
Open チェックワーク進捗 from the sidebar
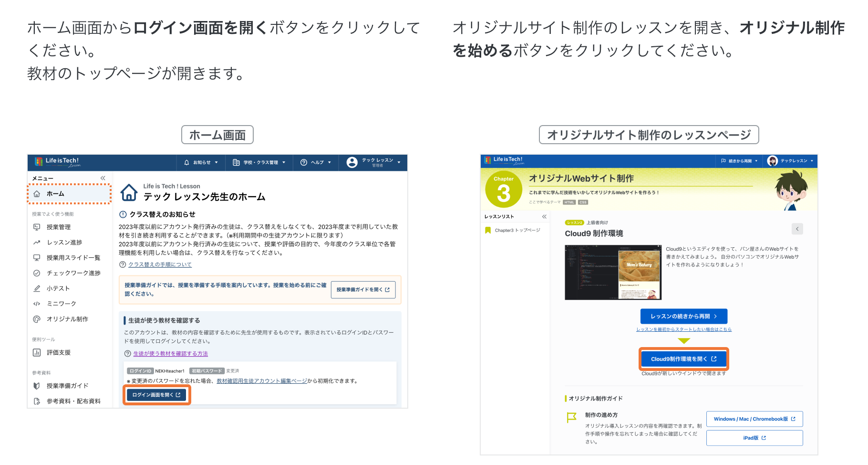(x=73, y=273)
